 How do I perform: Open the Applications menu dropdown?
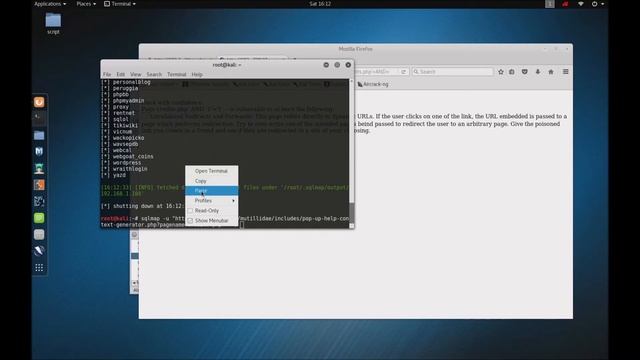(x=50, y=4)
